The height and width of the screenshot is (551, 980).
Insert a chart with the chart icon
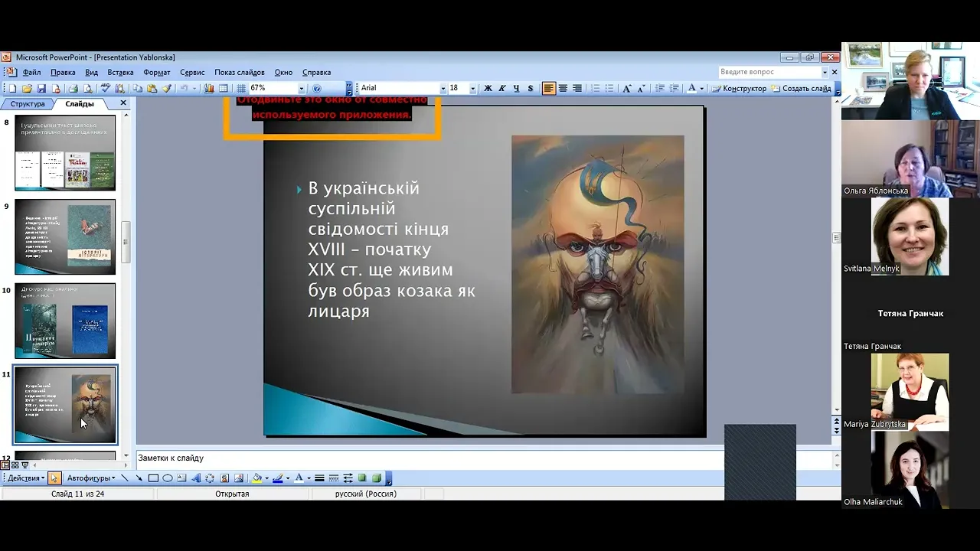pyautogui.click(x=209, y=89)
